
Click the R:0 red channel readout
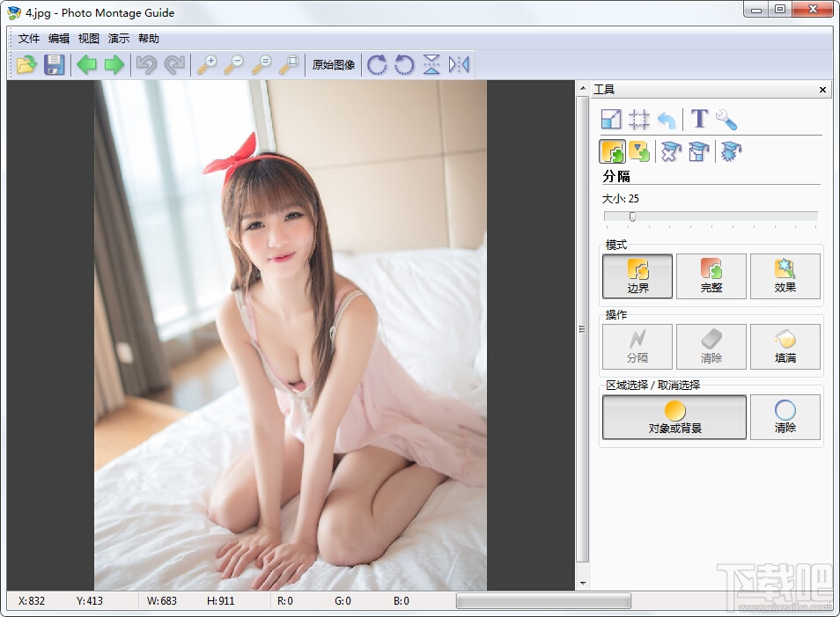[x=285, y=601]
